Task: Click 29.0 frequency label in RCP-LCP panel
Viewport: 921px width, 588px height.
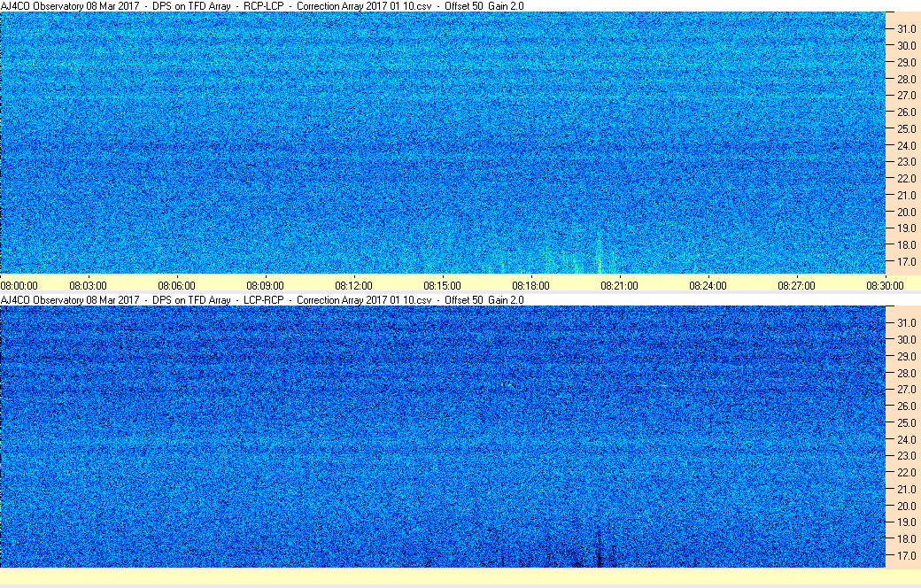Action: (906, 62)
